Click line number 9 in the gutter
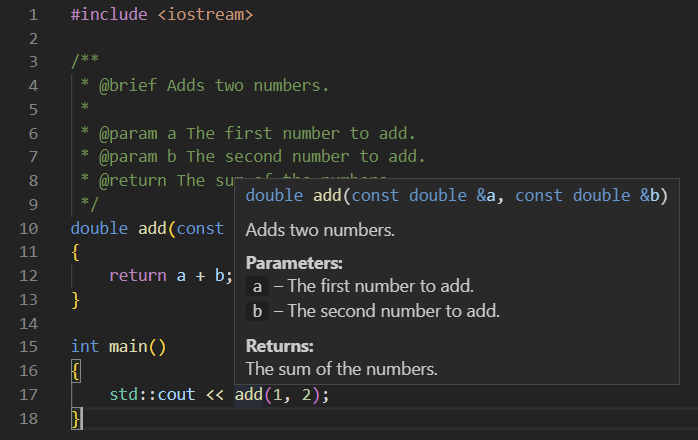 coord(33,205)
